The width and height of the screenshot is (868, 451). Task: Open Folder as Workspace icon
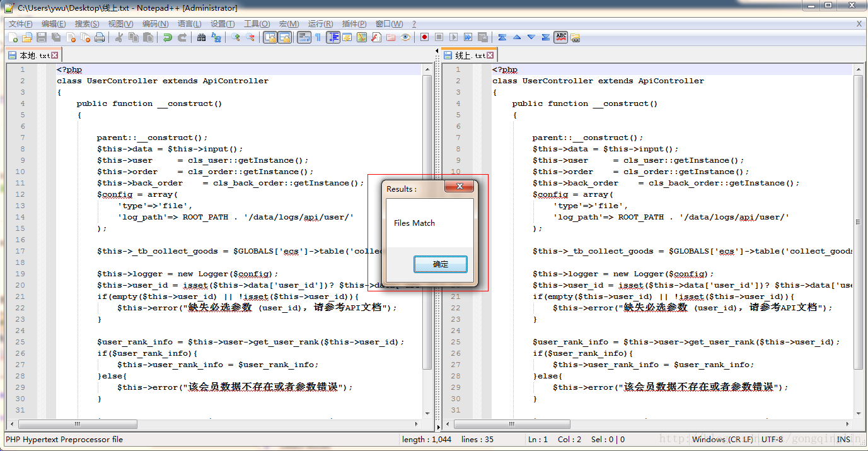390,37
